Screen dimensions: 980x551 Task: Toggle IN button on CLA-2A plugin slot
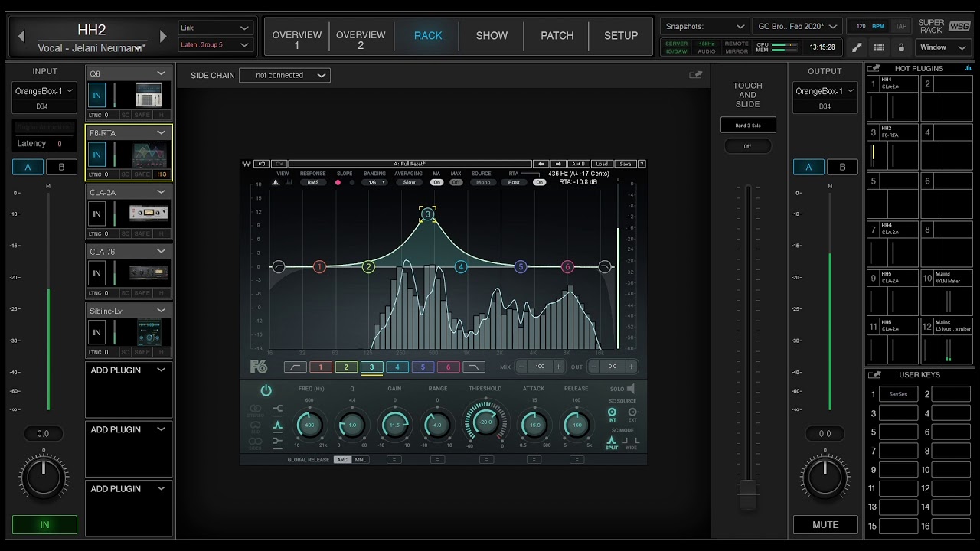[x=96, y=214]
